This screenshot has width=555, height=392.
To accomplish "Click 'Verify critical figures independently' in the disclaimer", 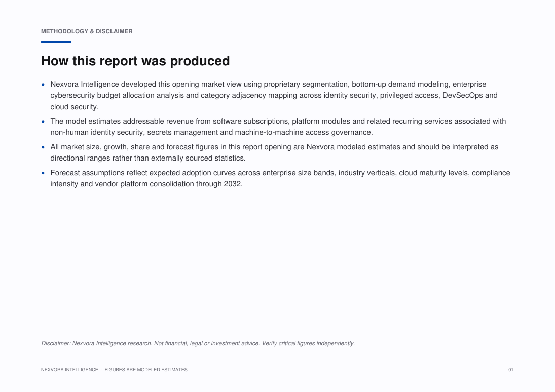I will click(308, 343).
